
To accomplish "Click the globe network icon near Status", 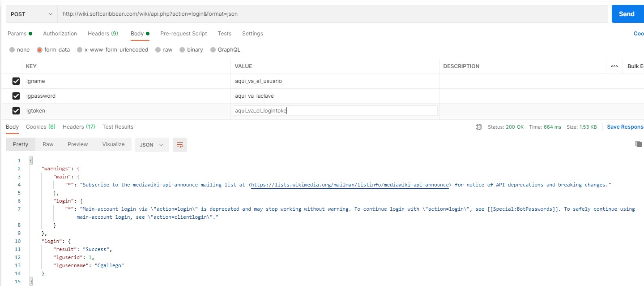I will tap(479, 127).
